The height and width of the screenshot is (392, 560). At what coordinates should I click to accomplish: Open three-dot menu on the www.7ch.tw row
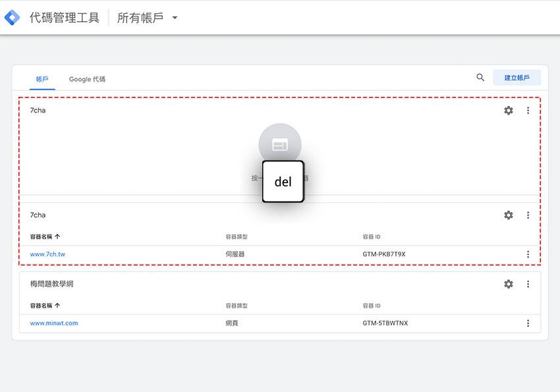[x=528, y=254]
